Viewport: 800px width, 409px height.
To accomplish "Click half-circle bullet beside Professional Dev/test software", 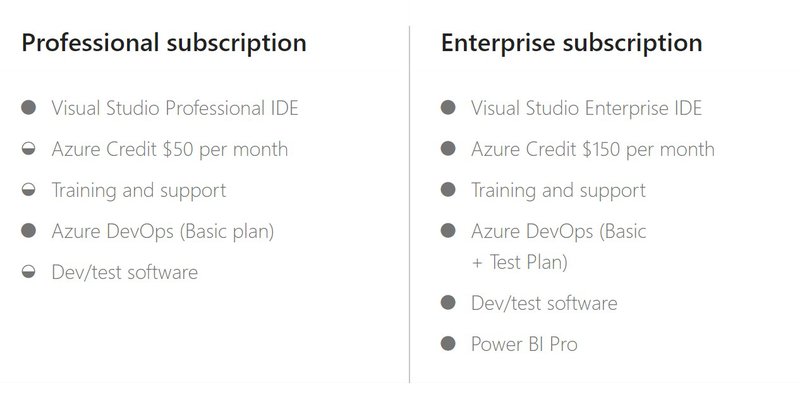I will [x=29, y=272].
